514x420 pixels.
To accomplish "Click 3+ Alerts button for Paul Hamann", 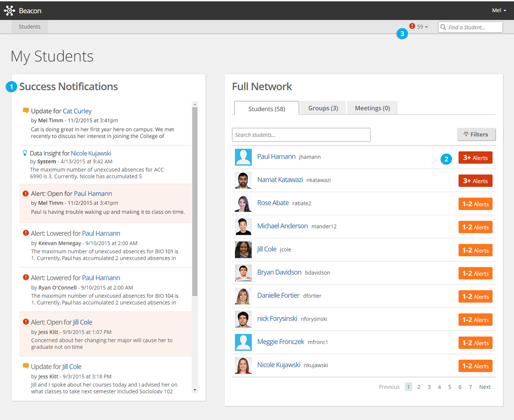I will coord(475,158).
